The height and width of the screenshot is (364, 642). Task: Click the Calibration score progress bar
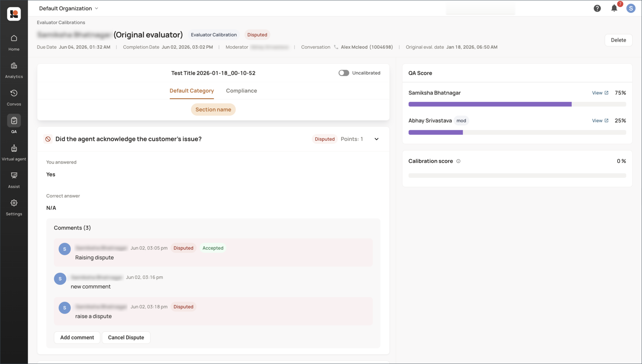pyautogui.click(x=517, y=175)
